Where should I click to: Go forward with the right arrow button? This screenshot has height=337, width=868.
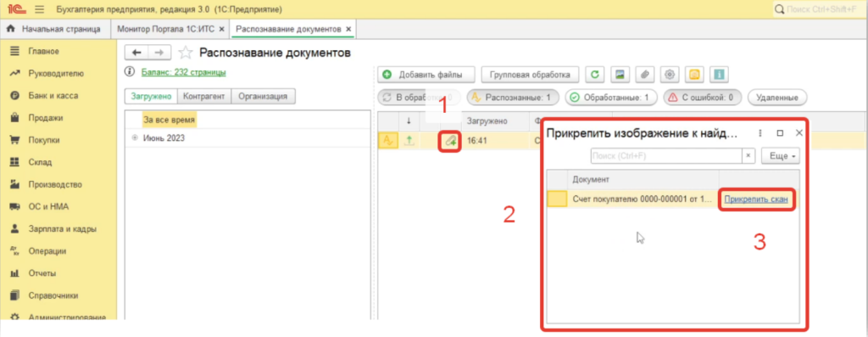tap(159, 52)
